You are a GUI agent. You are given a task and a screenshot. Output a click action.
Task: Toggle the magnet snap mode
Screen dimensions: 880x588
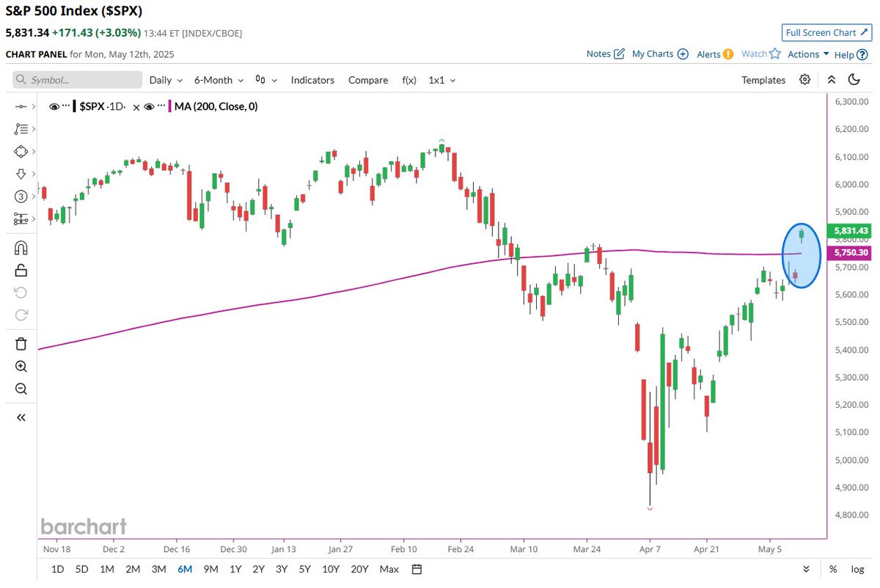click(21, 248)
